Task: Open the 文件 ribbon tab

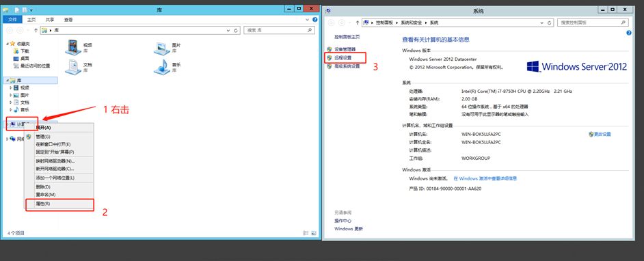Action: [13, 19]
